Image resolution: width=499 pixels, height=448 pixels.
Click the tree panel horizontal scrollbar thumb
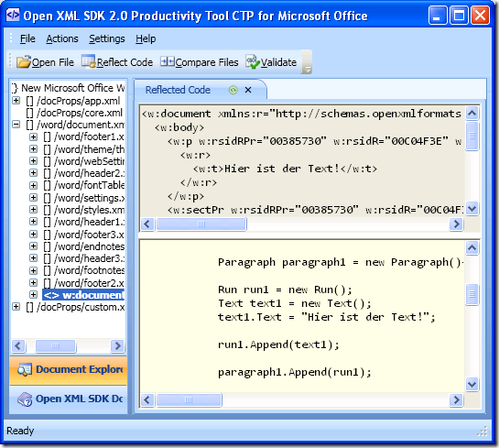point(56,345)
